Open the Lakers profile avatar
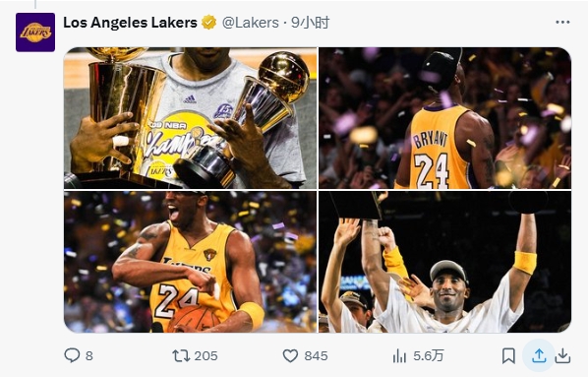 35,32
